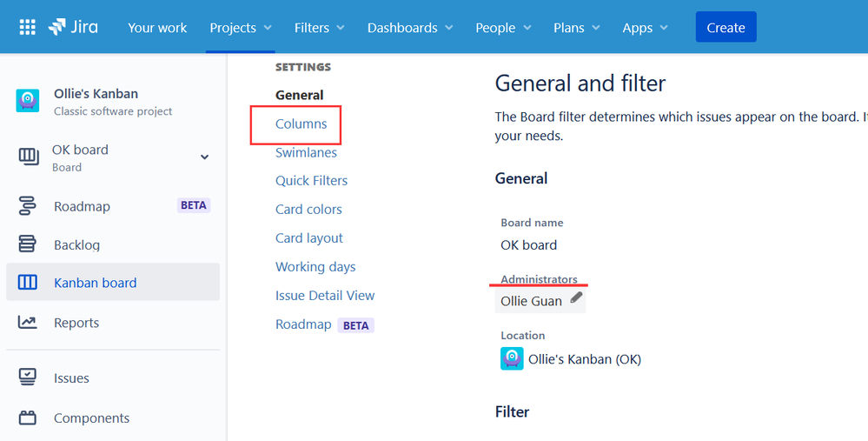Open Backlog in the sidebar

coord(77,244)
